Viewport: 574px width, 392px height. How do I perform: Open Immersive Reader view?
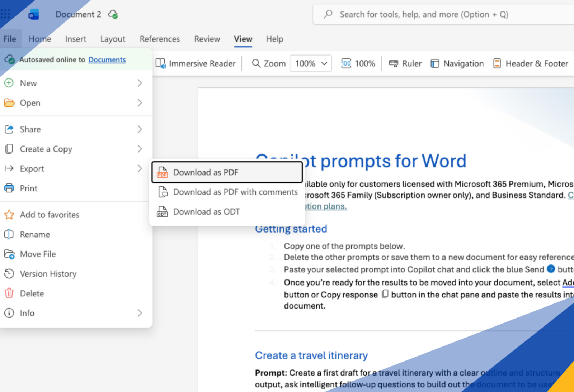[196, 63]
